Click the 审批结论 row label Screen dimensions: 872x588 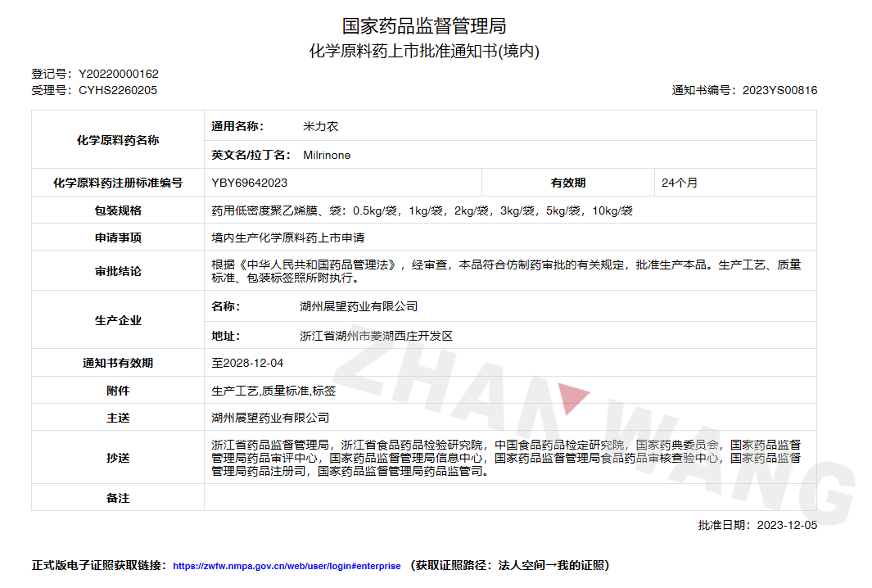118,271
